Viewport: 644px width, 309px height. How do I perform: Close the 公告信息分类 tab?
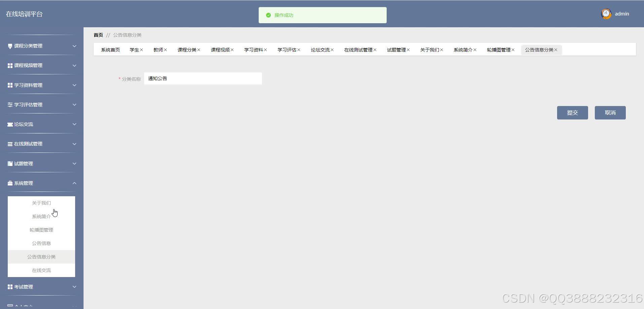[x=556, y=50]
